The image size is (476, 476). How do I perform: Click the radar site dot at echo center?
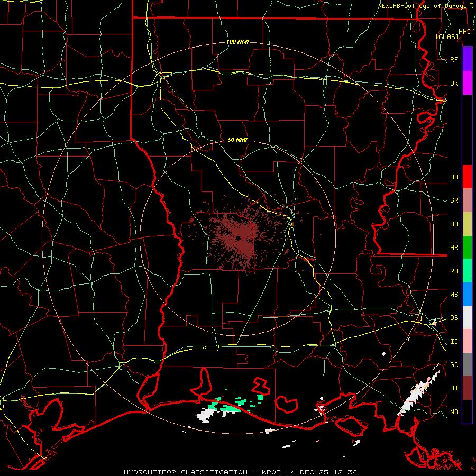238,238
